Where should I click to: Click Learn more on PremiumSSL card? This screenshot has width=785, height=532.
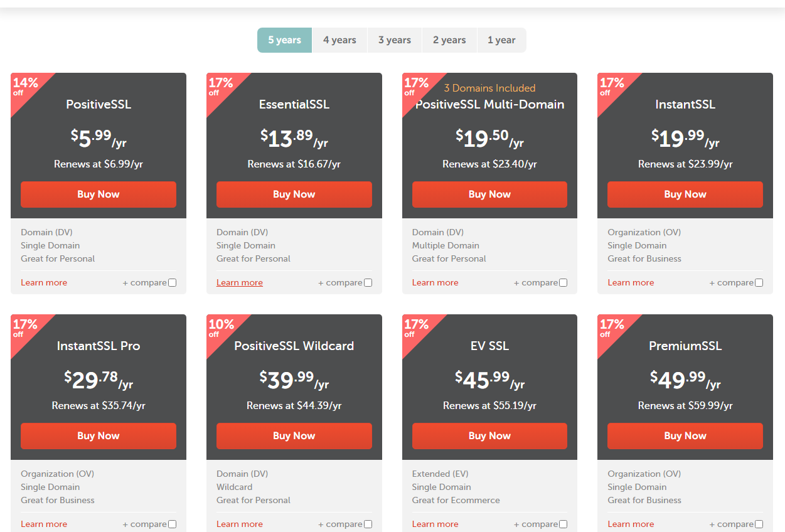pyautogui.click(x=631, y=524)
